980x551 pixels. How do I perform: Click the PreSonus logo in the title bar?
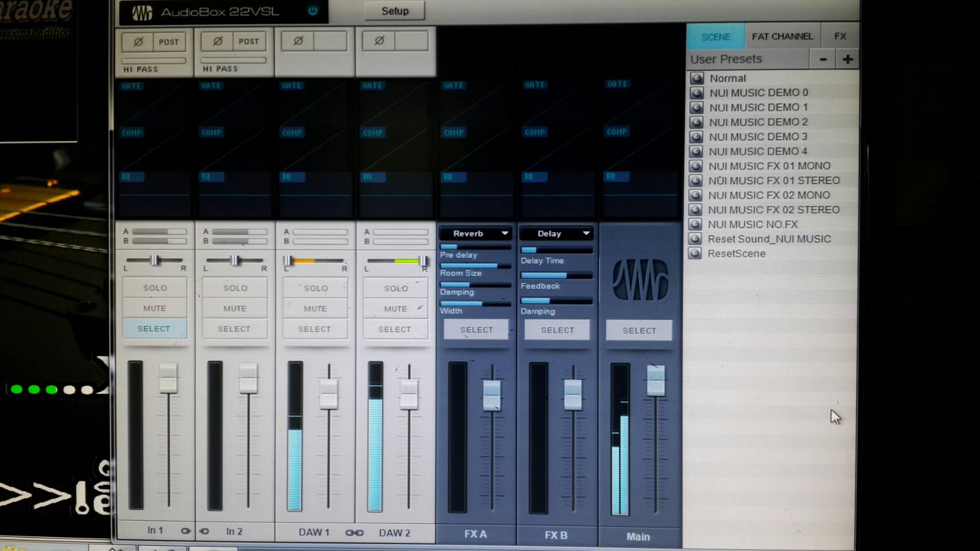pos(142,13)
